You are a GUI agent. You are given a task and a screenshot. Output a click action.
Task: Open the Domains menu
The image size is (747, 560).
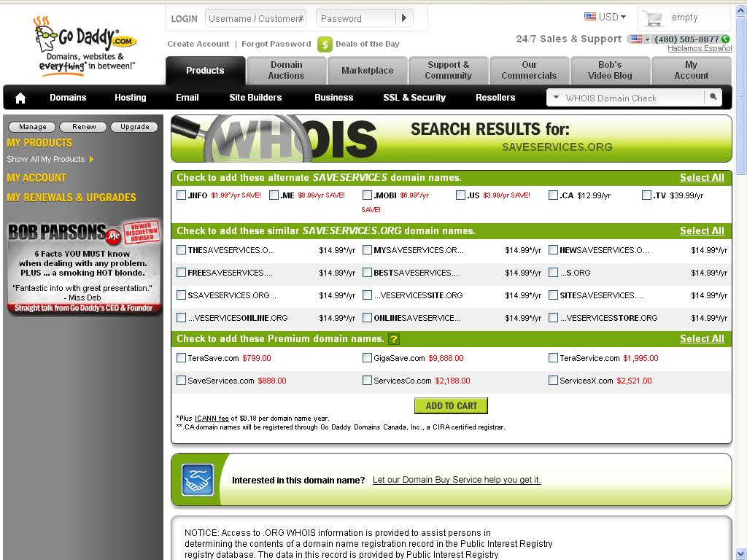[x=68, y=98]
